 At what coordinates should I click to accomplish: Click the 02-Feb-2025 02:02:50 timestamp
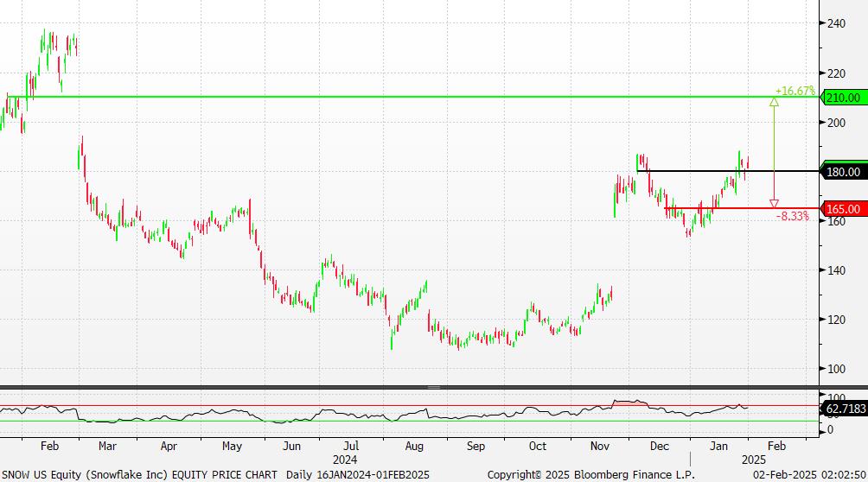809,475
